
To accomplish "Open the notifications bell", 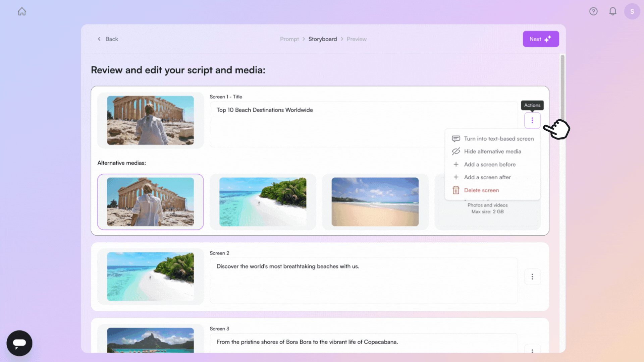I will point(613,11).
